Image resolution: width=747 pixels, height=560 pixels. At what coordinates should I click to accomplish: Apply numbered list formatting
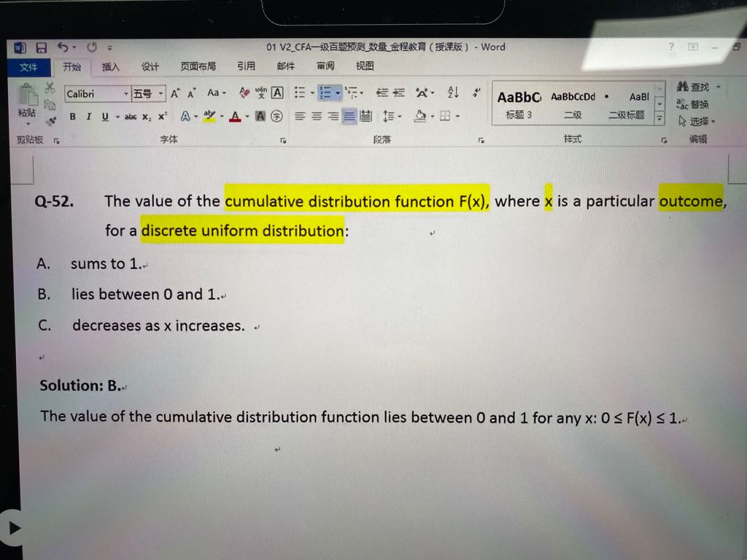click(x=326, y=92)
